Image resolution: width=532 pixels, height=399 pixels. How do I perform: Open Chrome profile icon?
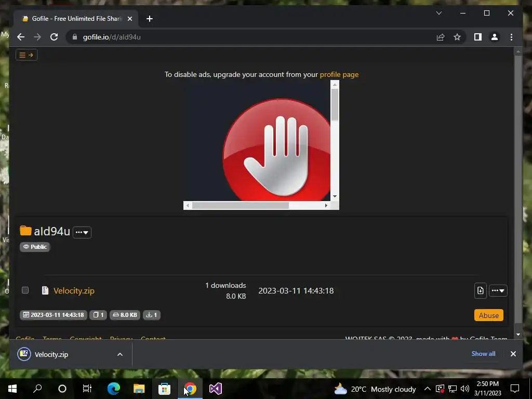(x=495, y=37)
